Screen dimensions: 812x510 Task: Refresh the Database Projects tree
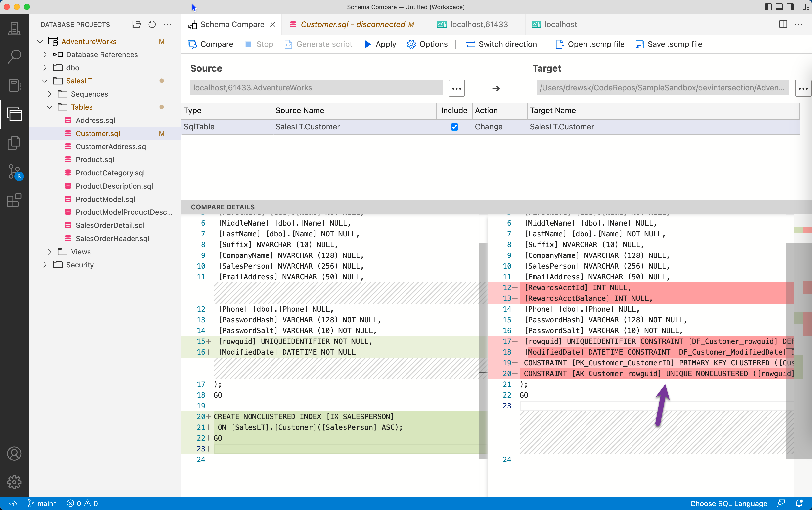(152, 24)
